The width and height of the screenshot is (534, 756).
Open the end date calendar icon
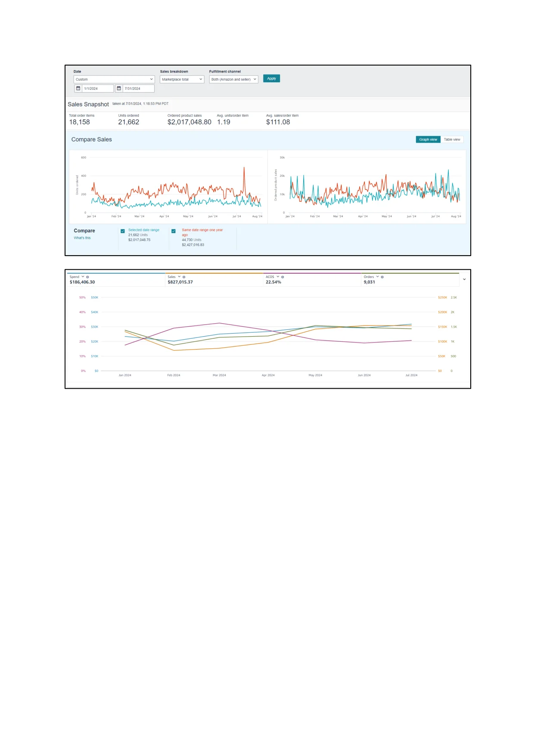click(119, 88)
